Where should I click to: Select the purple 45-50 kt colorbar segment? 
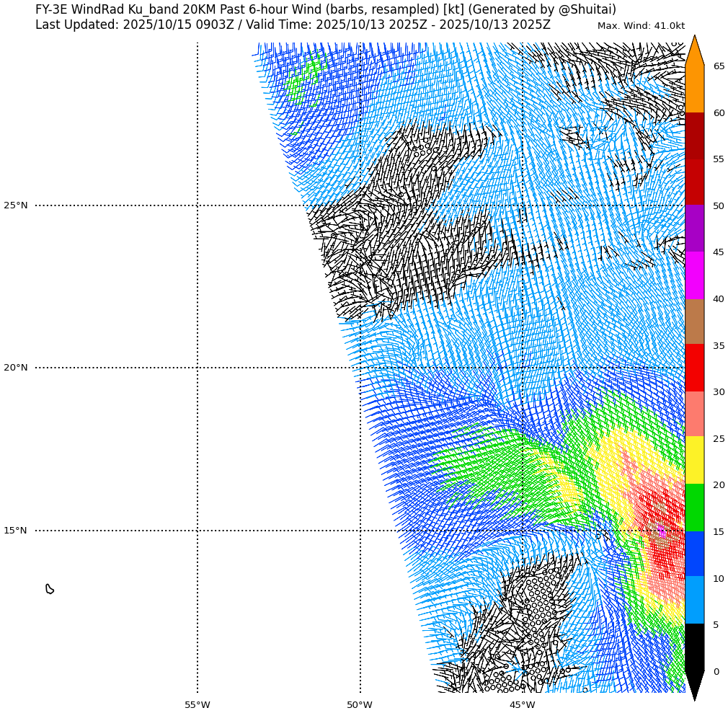pyautogui.click(x=694, y=229)
